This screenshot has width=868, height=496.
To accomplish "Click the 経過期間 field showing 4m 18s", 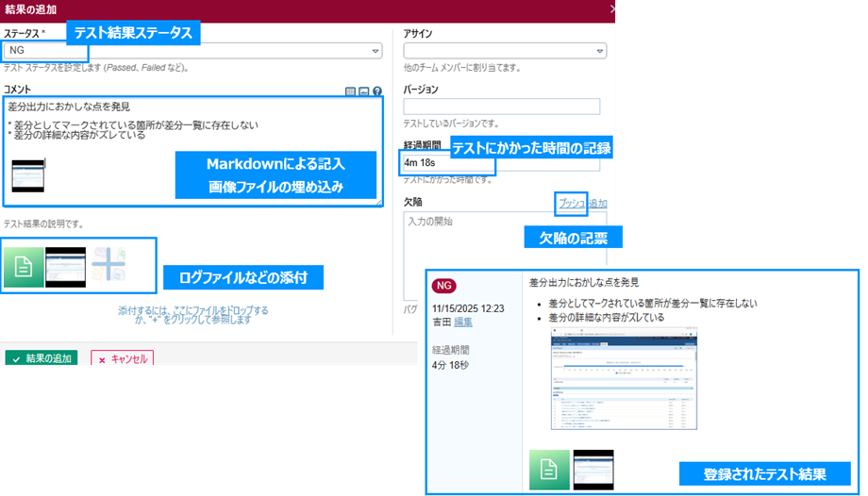I will (x=501, y=163).
